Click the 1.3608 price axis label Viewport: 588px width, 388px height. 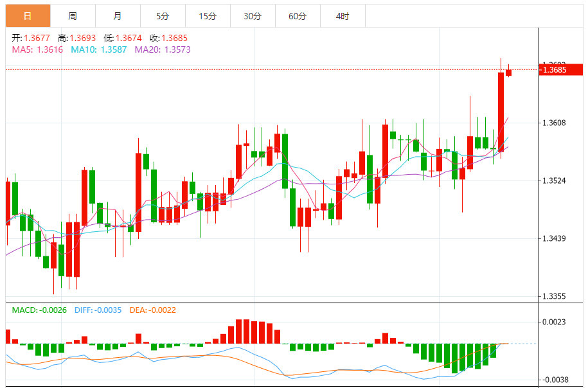[554, 123]
